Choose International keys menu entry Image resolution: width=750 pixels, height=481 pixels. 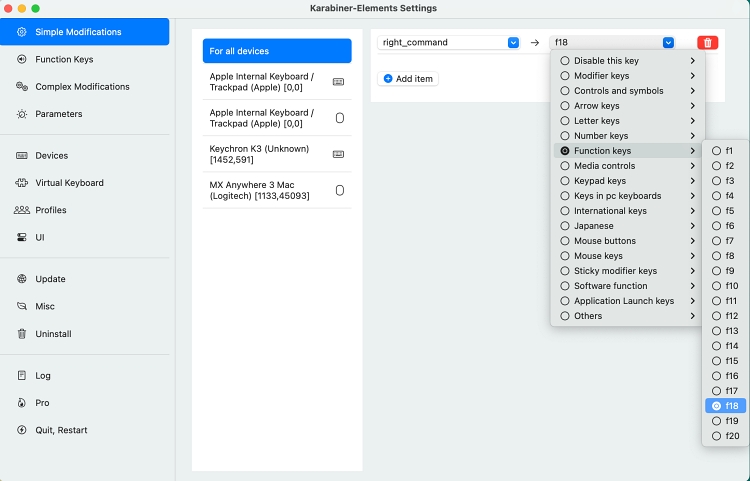coord(627,211)
